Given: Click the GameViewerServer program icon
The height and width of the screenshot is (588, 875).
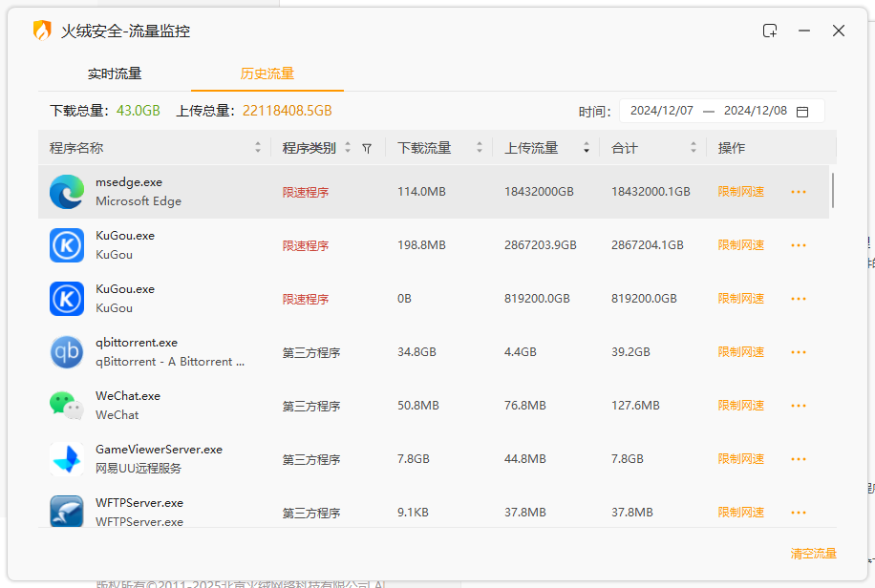Looking at the screenshot, I should [67, 459].
